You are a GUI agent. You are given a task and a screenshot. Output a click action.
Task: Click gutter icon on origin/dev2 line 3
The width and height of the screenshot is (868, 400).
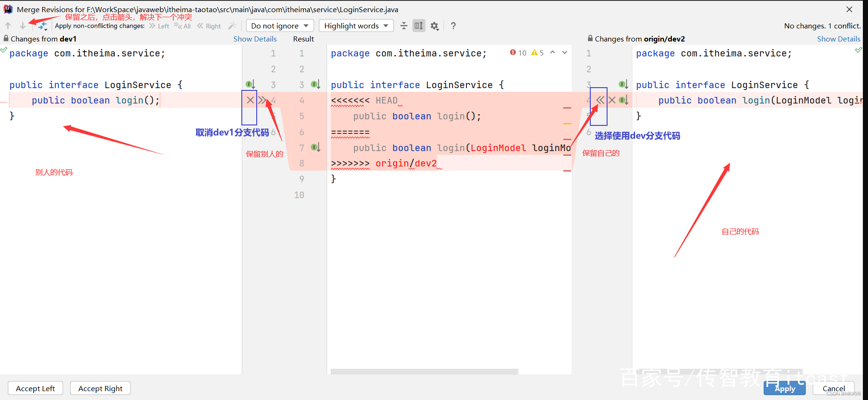point(623,84)
